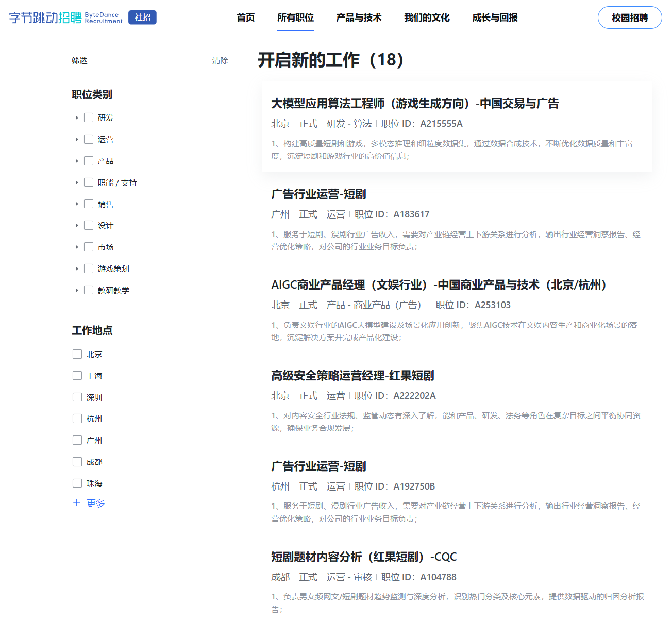The height and width of the screenshot is (621, 672).
Task: Enable the 杭州 location filter checkbox
Action: [x=77, y=418]
